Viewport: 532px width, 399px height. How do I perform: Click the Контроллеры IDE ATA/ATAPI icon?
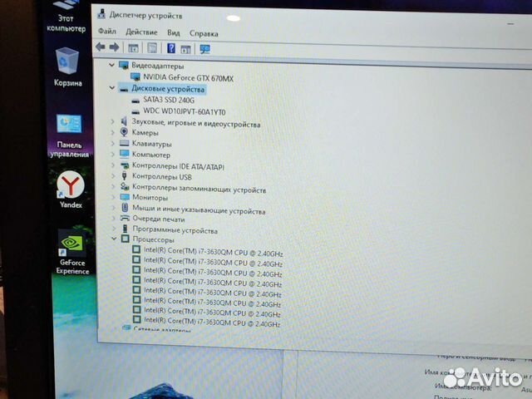point(125,165)
